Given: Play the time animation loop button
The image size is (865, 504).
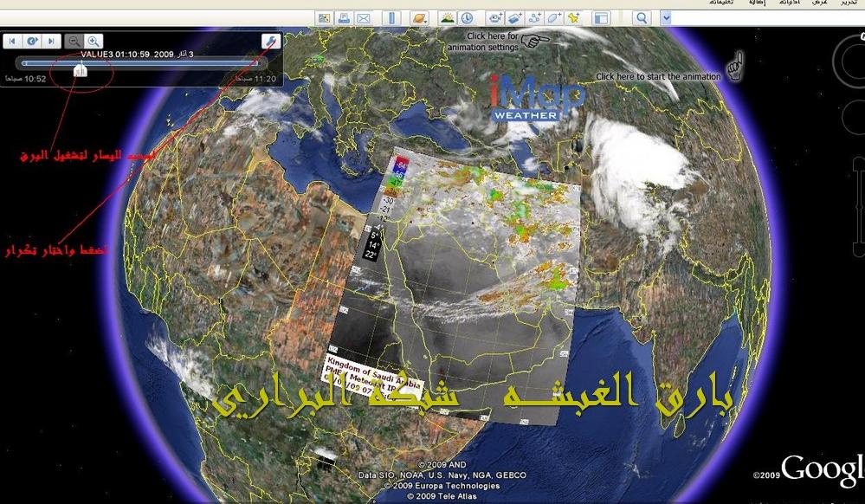Looking at the screenshot, I should click(x=31, y=41).
